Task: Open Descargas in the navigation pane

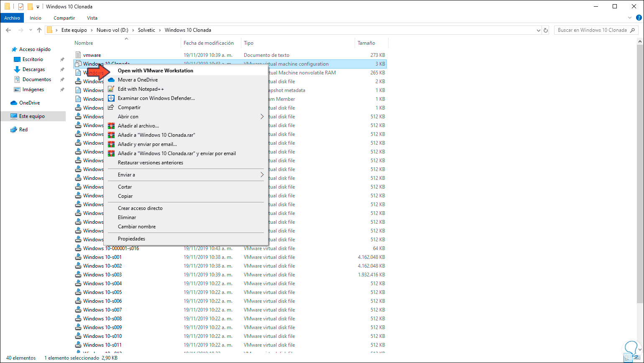Action: tap(33, 69)
